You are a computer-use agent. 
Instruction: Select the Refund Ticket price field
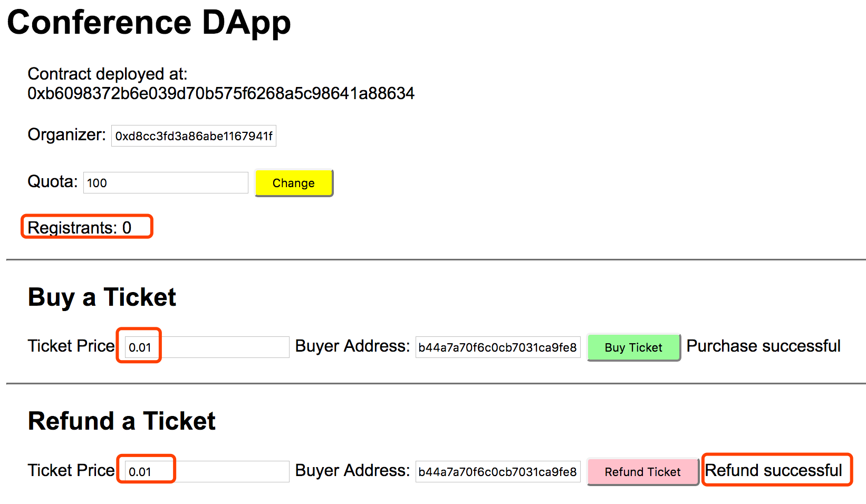(207, 472)
